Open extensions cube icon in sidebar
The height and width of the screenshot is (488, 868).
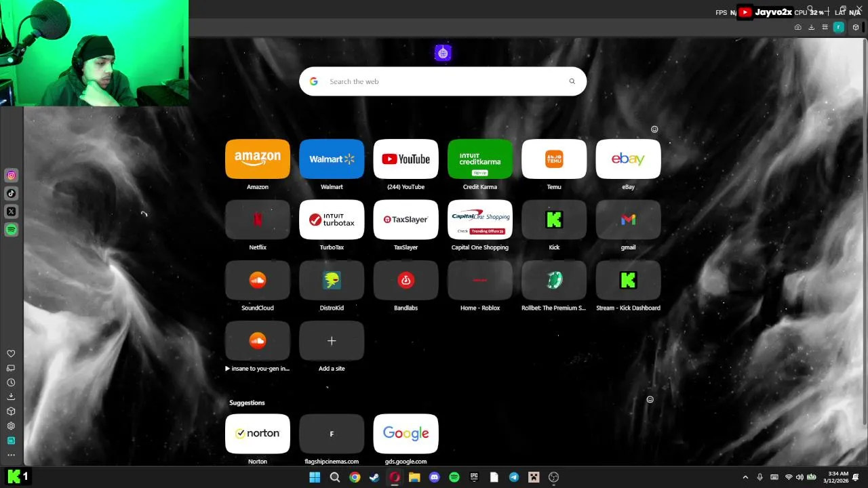pyautogui.click(x=11, y=411)
